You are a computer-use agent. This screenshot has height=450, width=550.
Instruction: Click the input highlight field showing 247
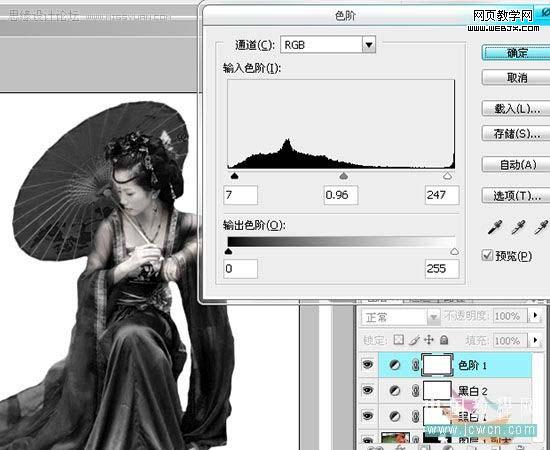coord(442,195)
